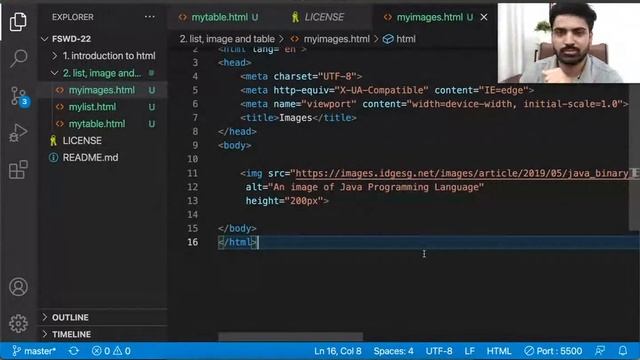
Task: Switch to the LICENSE tab
Action: (x=318, y=17)
